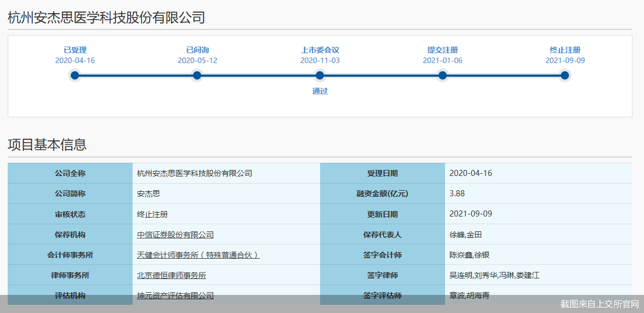Open the 坤元资产评估有限公司 link
644x313 pixels.
click(175, 295)
